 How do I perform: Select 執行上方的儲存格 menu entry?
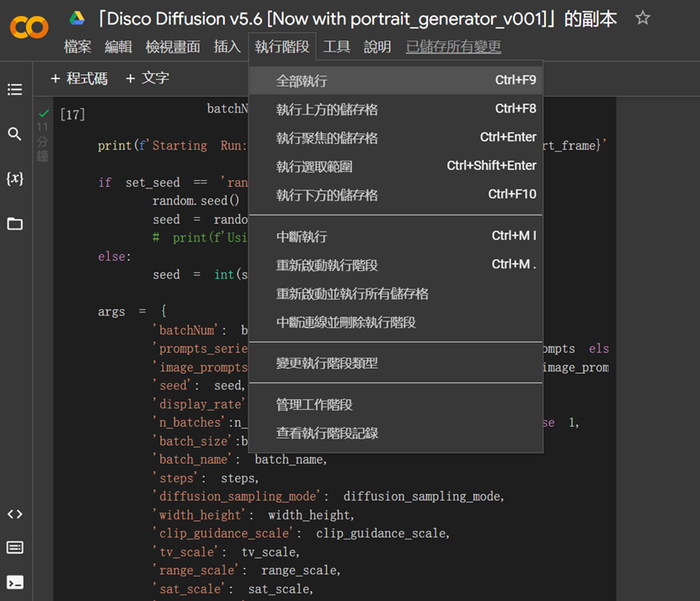[x=396, y=109]
